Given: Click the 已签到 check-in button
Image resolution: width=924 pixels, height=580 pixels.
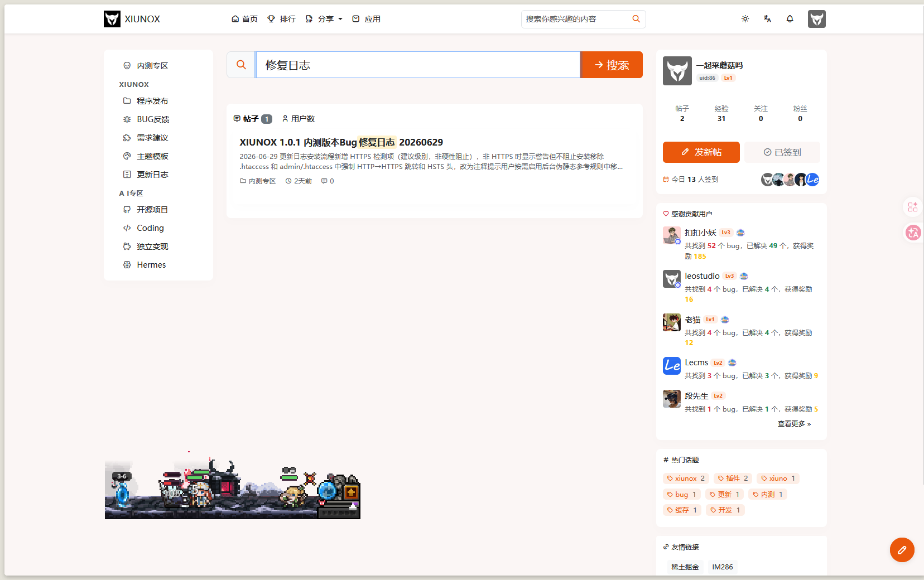Looking at the screenshot, I should (x=782, y=152).
